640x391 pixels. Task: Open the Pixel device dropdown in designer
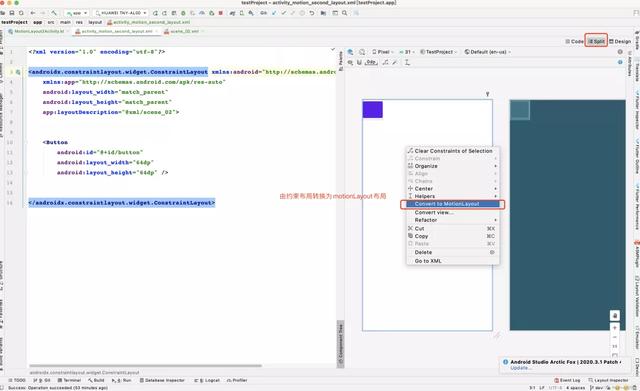coord(382,52)
